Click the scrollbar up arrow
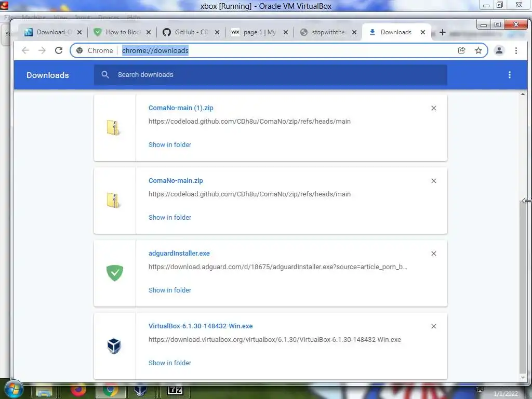532x399 pixels. [x=523, y=95]
